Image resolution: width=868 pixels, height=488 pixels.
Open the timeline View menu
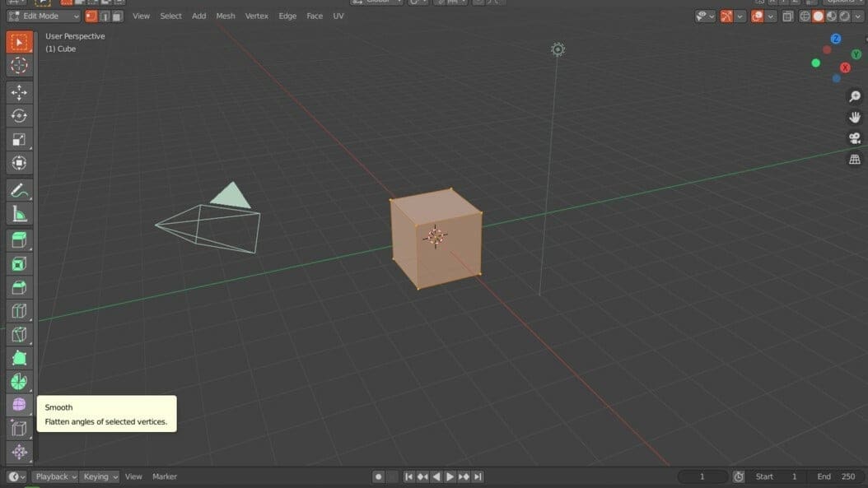pyautogui.click(x=133, y=476)
